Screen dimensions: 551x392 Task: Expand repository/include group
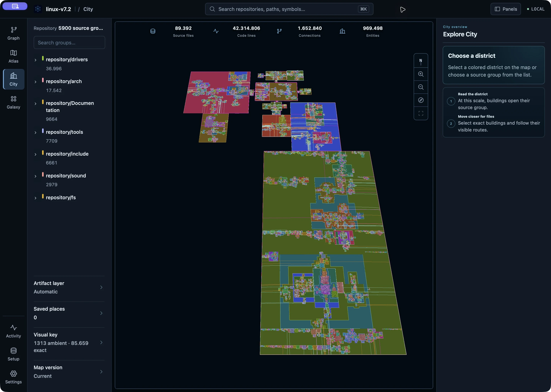[35, 154]
